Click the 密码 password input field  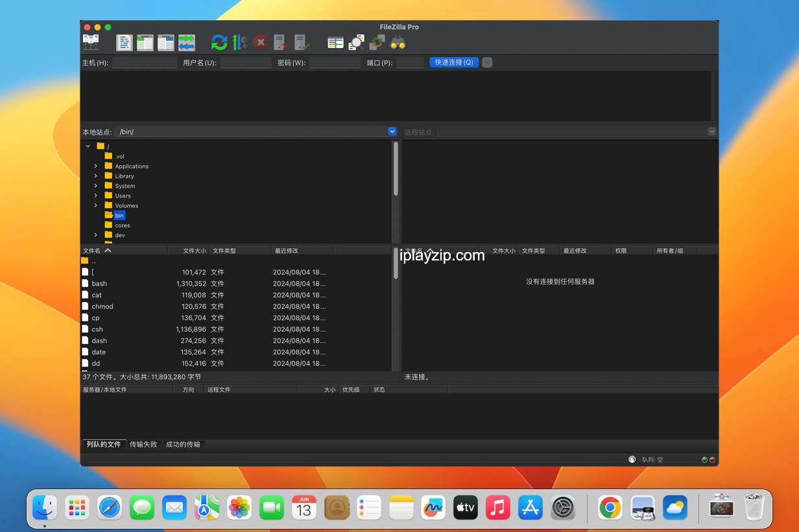335,63
